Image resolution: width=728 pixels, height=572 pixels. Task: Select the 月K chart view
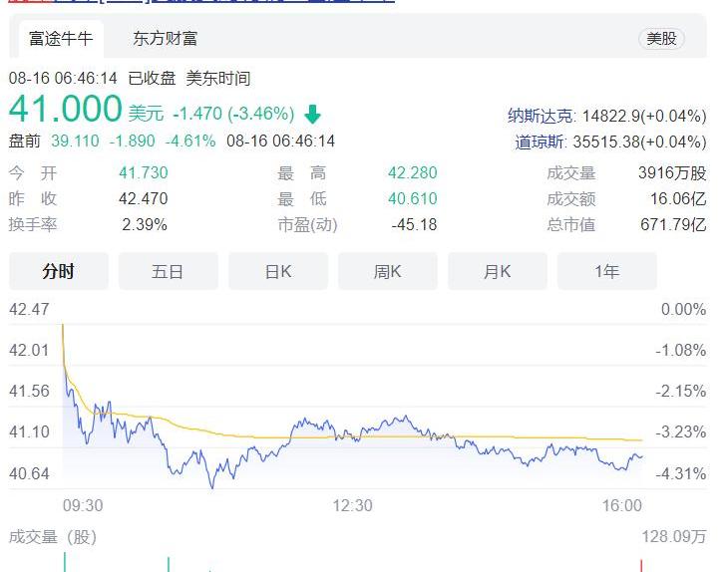click(x=498, y=271)
